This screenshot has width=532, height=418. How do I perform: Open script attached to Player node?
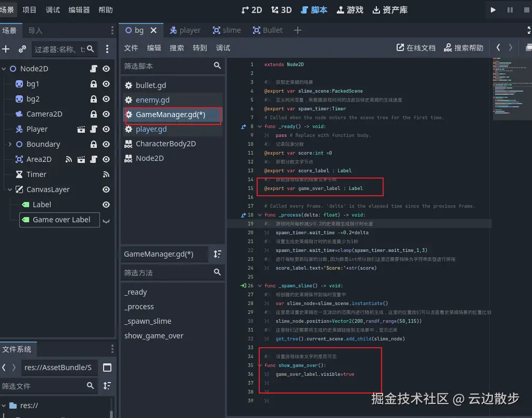pyautogui.click(x=93, y=129)
